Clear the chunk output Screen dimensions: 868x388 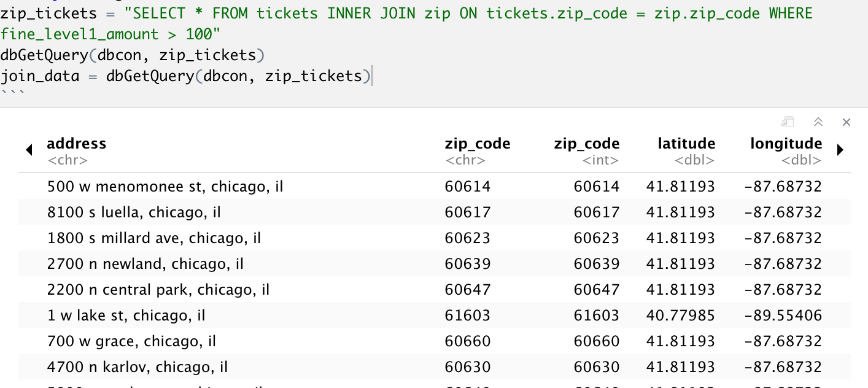click(x=847, y=122)
